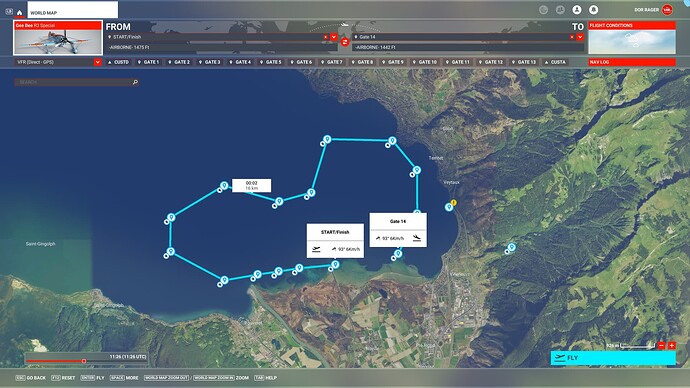The width and height of the screenshot is (690, 388).
Task: Click the takeoff plane icon in START/Finish popup
Action: click(316, 249)
